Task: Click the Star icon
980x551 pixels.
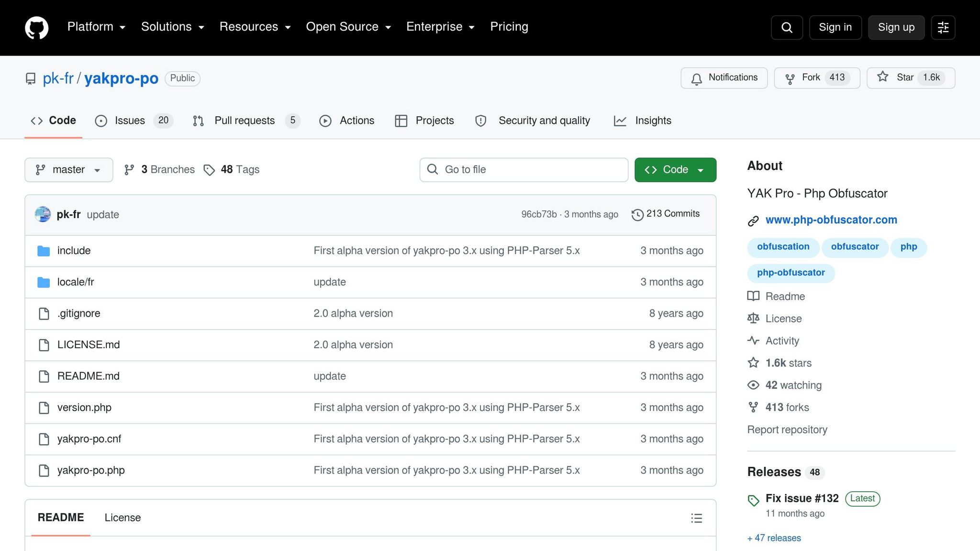Action: tap(883, 77)
